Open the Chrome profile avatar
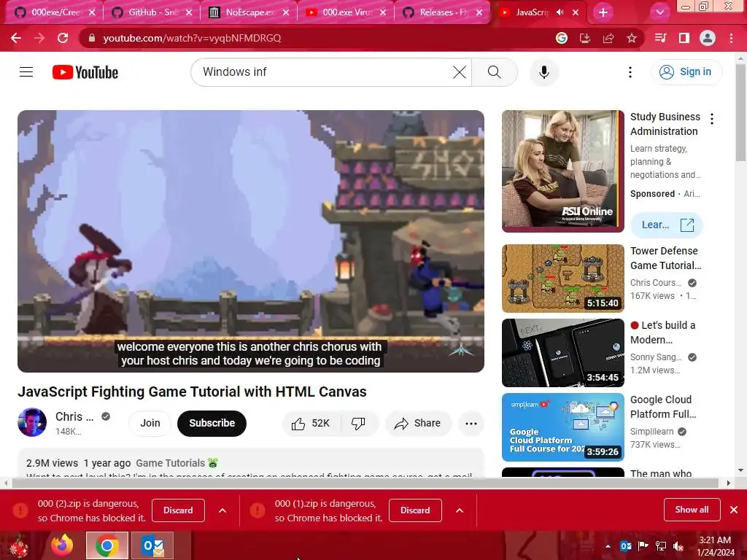 click(708, 38)
